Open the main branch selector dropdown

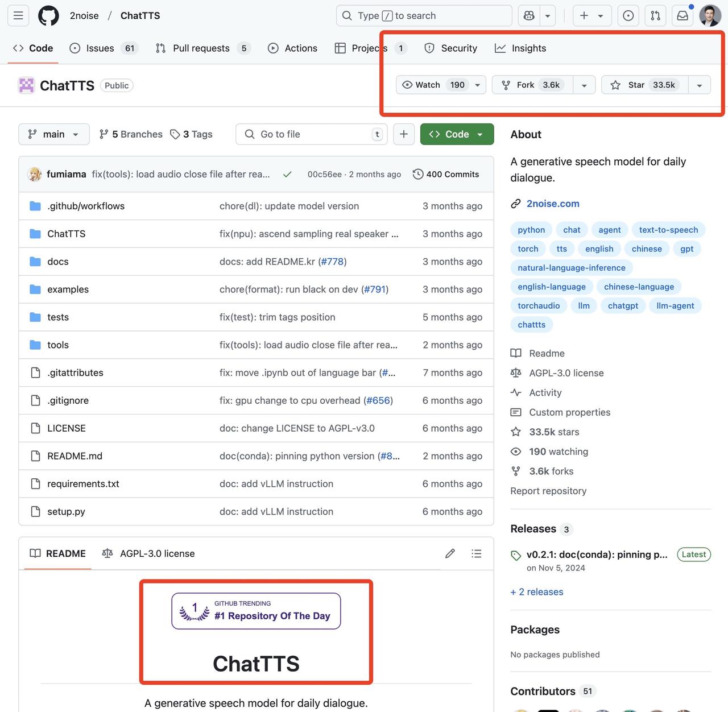(54, 134)
